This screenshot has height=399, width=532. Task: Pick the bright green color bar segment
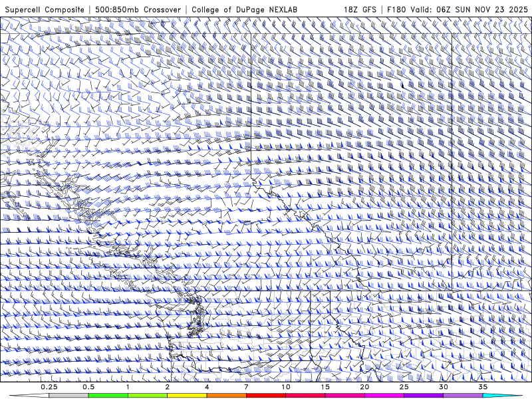pyautogui.click(x=108, y=396)
